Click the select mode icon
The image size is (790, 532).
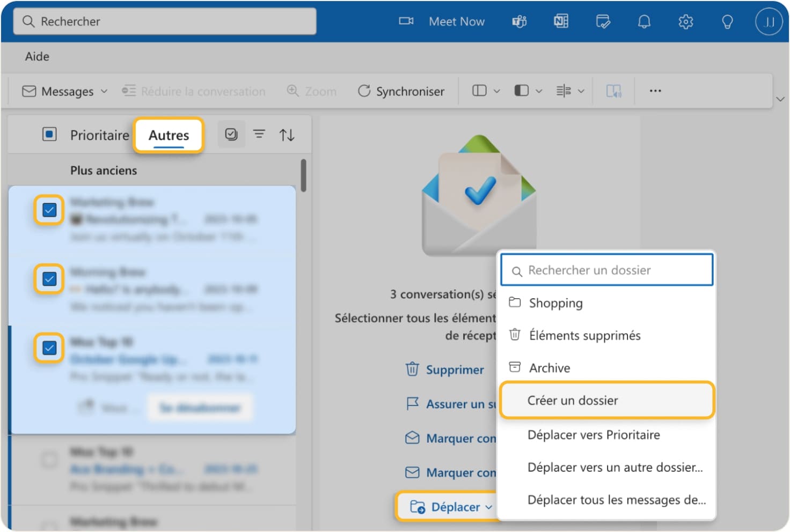tap(231, 134)
